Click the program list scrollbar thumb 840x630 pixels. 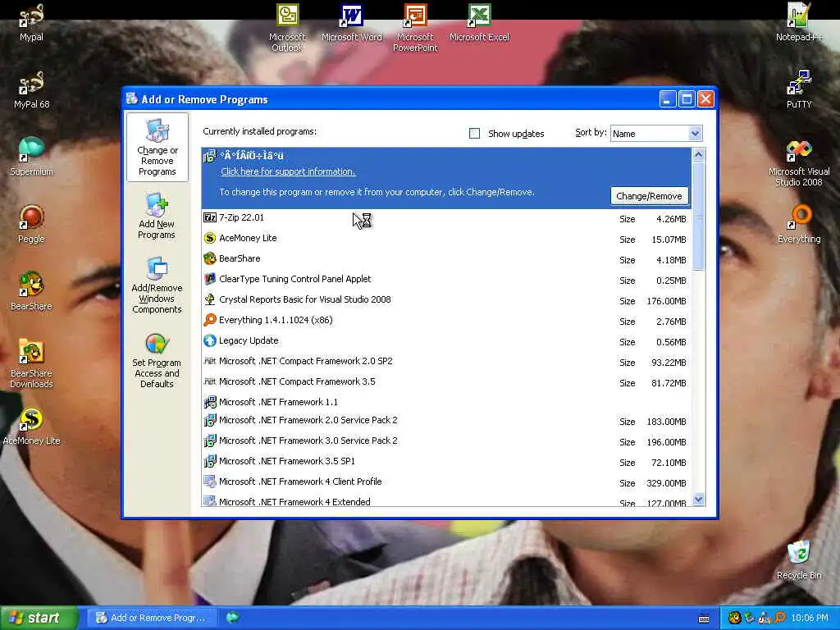tap(698, 216)
